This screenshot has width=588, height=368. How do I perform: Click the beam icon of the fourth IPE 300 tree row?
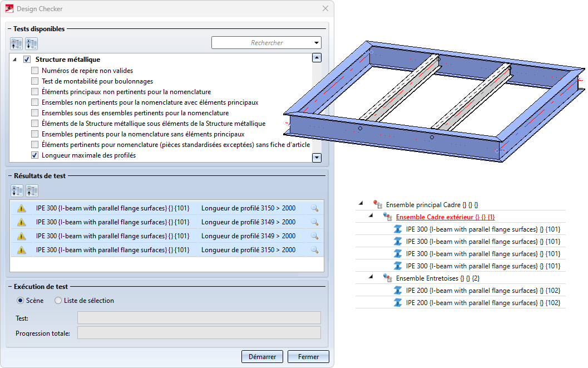398,266
